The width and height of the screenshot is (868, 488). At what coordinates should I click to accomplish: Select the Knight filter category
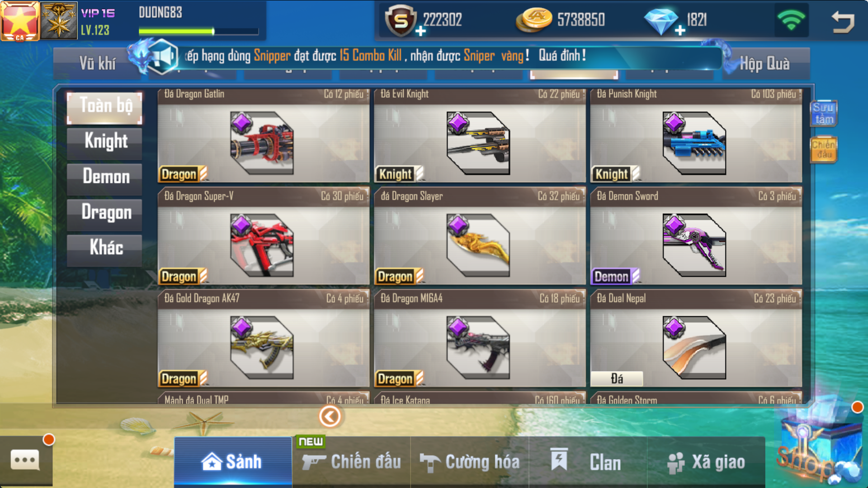point(105,142)
